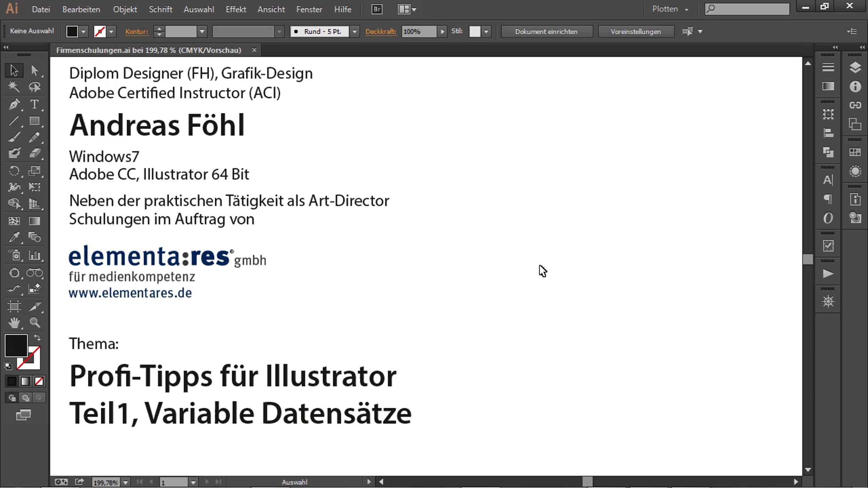
Task: Pick the Magic Wand tool
Action: click(14, 87)
